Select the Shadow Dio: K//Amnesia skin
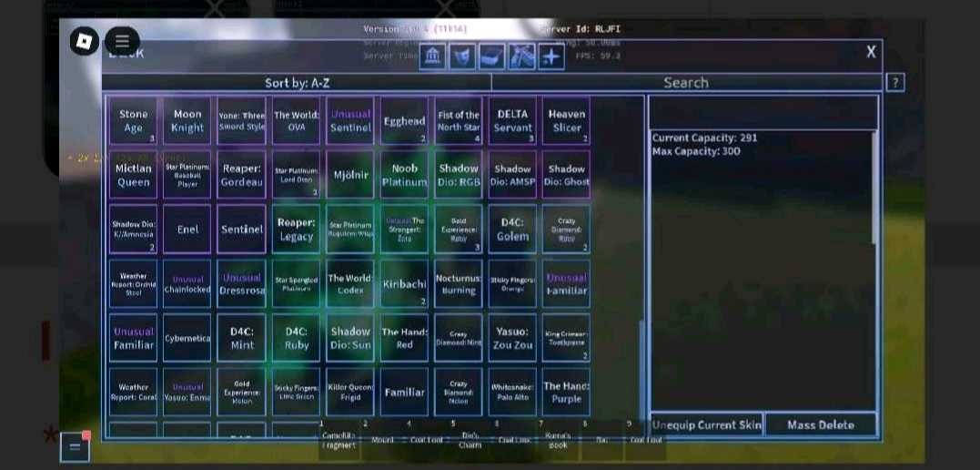This screenshot has width=980, height=470. tap(133, 229)
